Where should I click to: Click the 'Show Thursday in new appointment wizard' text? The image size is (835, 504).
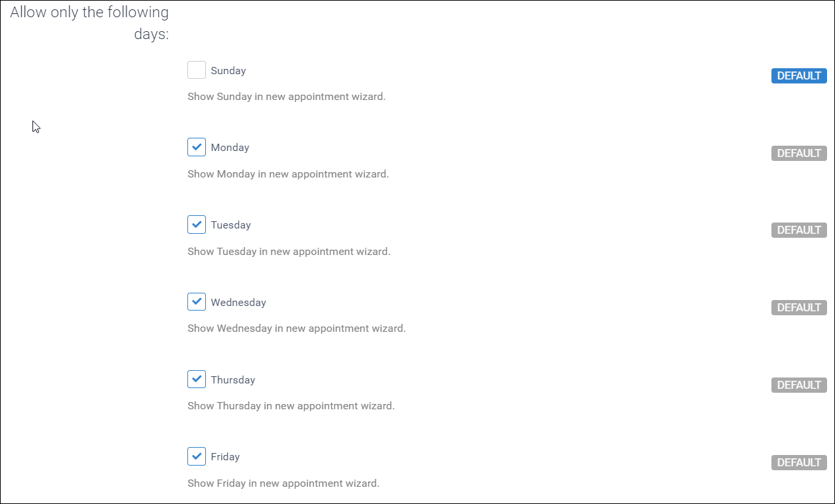(291, 406)
